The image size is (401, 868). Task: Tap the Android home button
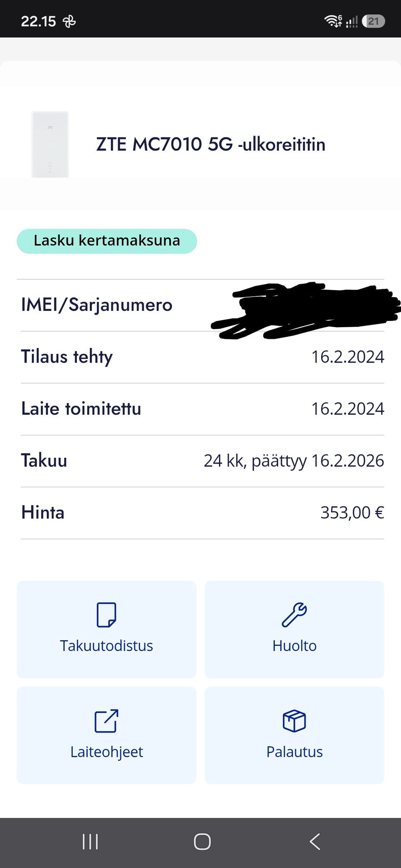(202, 842)
